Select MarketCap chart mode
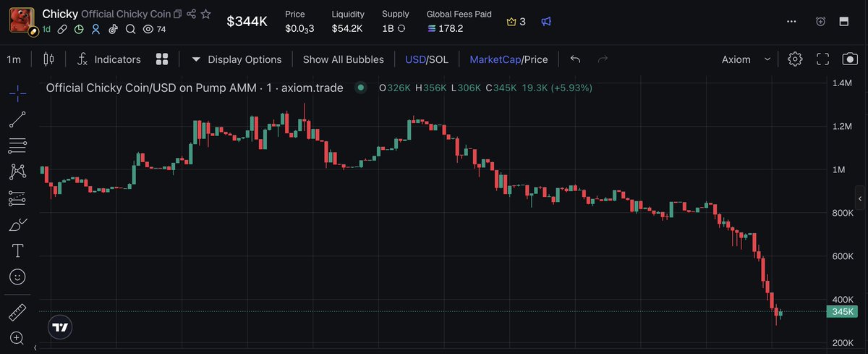Screen dimensions: 868x354 (x=495, y=59)
